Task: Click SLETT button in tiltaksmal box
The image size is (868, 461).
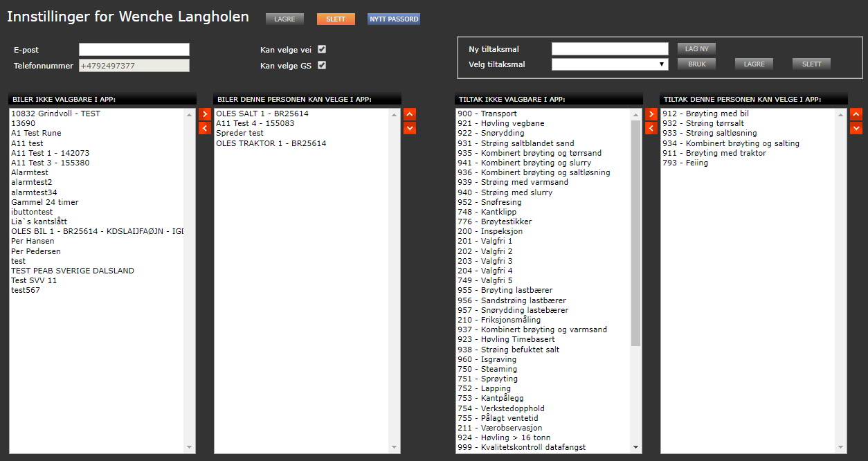Action: (x=811, y=64)
